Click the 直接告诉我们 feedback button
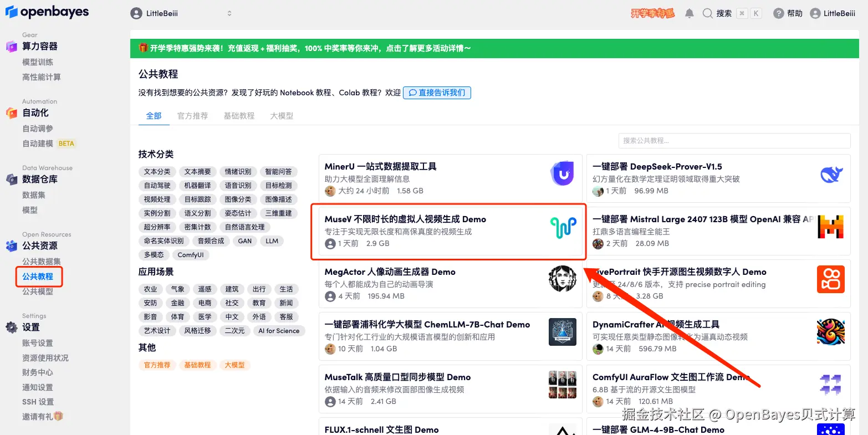The width and height of the screenshot is (868, 435). tap(437, 93)
